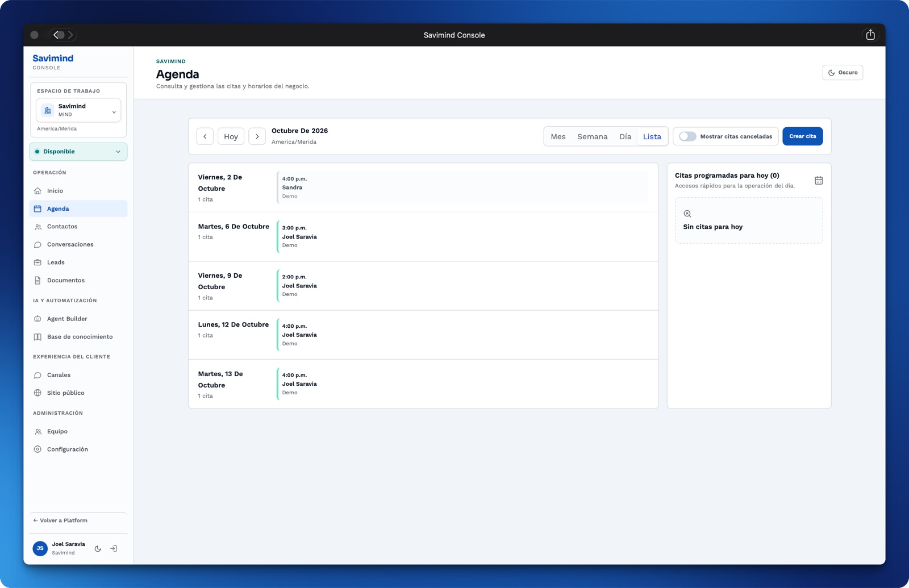Open the Contactos section
Screen dimensions: 909x588
(78, 227)
